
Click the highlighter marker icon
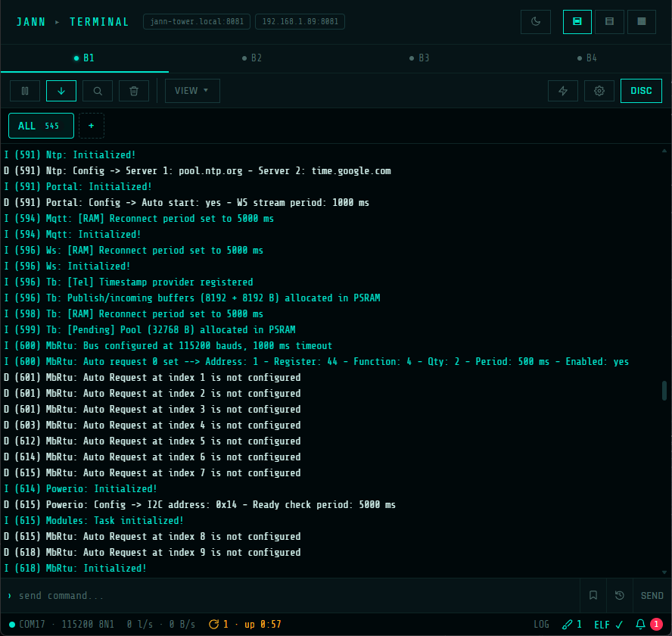click(x=567, y=625)
